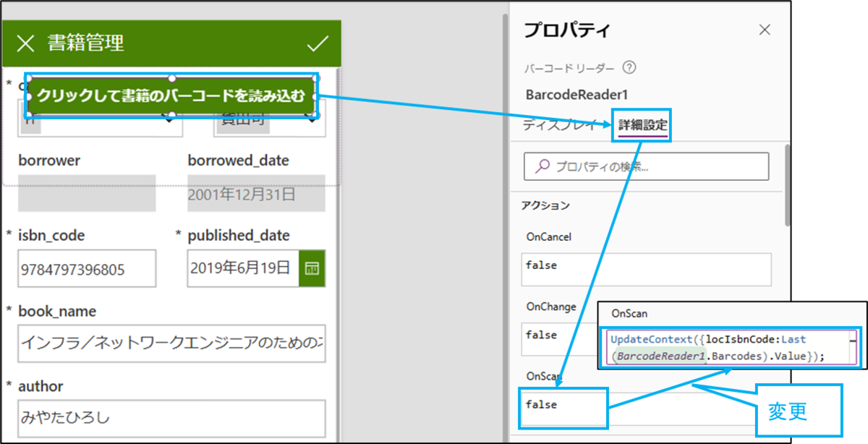Click the published_date label
868x444 pixels.
pos(239,236)
